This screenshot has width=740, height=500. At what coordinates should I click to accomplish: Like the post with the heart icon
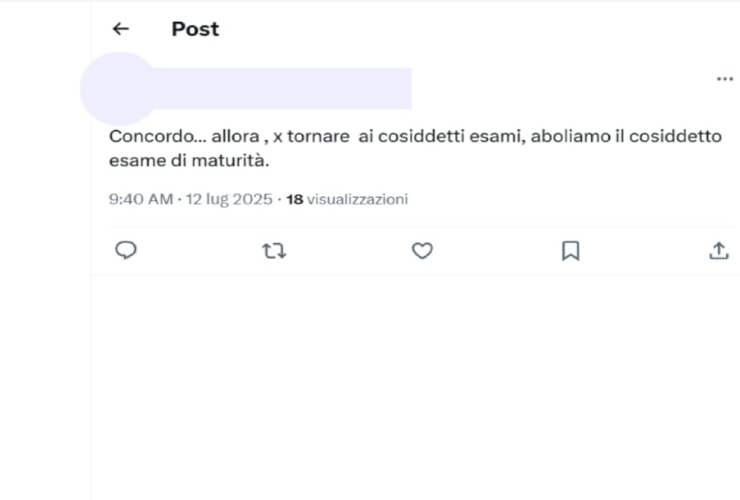click(422, 251)
